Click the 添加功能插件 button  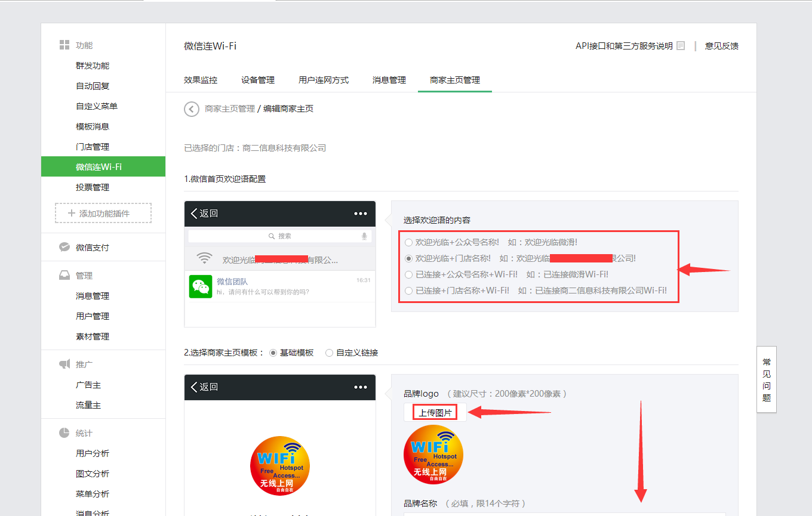point(103,213)
